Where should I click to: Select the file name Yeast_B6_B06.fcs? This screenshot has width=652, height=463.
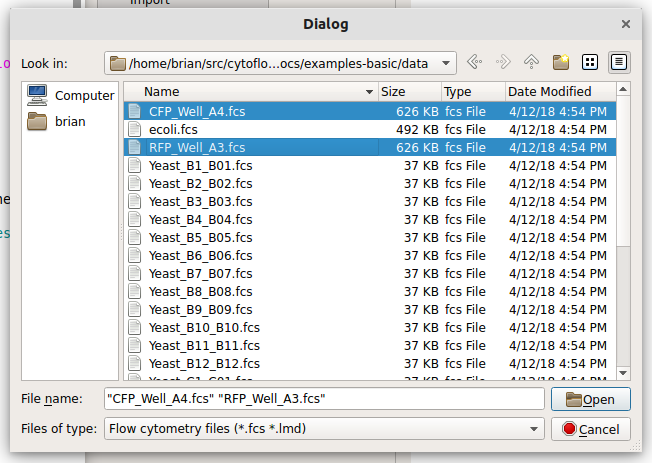click(201, 255)
